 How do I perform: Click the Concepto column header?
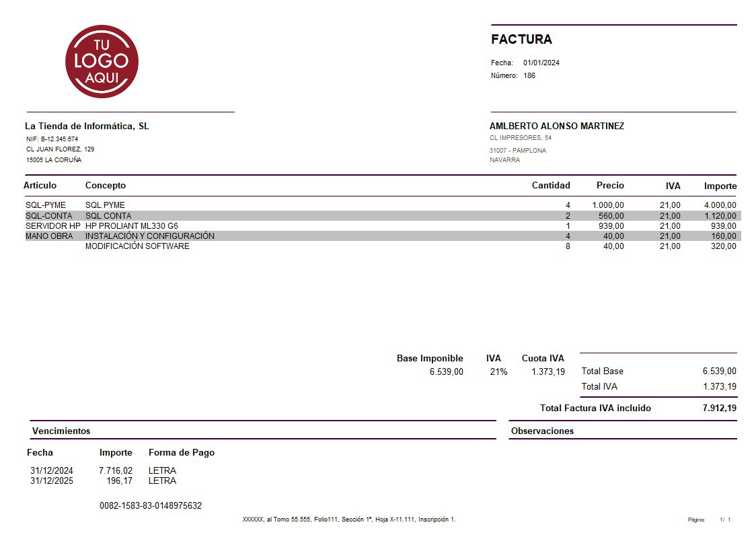coord(106,185)
